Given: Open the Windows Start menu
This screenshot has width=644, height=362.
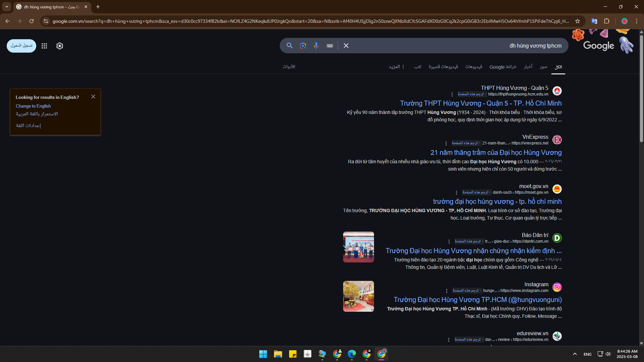Looking at the screenshot, I should coord(263,354).
